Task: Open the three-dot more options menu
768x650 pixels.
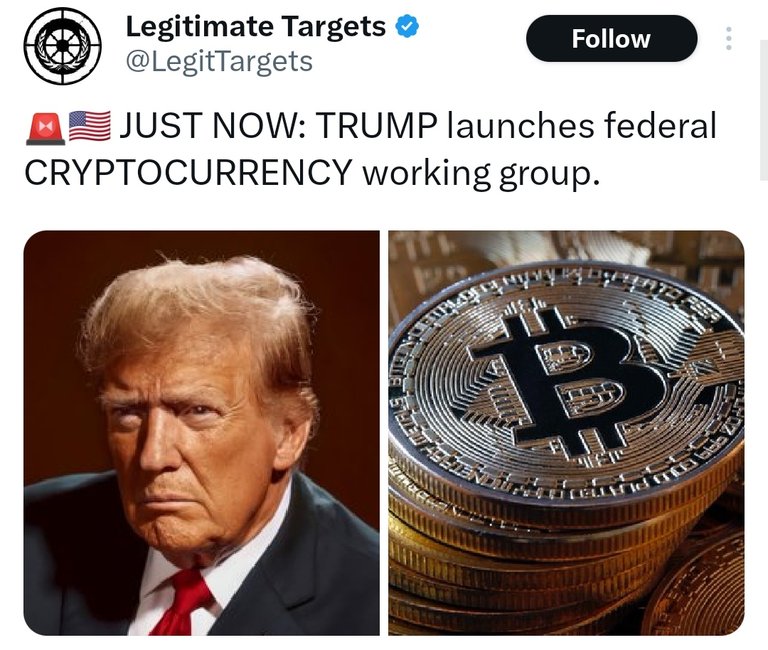Action: [x=729, y=38]
